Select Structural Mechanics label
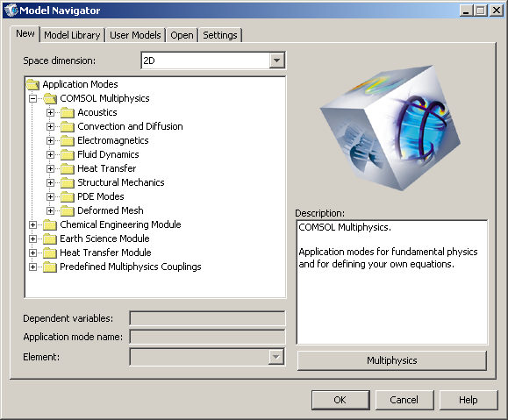The width and height of the screenshot is (508, 420). coord(121,182)
